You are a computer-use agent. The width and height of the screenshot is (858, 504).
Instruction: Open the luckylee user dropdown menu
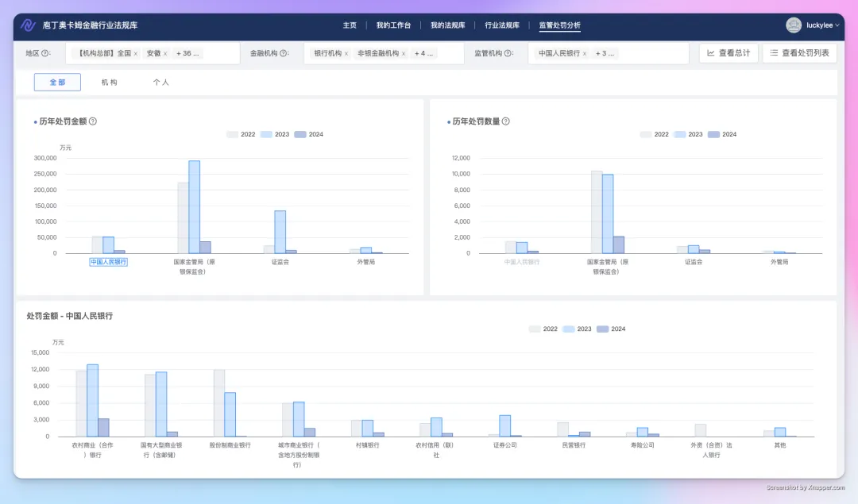(x=813, y=25)
